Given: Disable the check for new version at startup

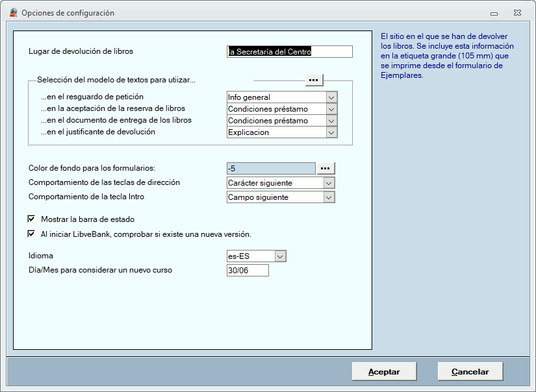Looking at the screenshot, I should (x=31, y=234).
